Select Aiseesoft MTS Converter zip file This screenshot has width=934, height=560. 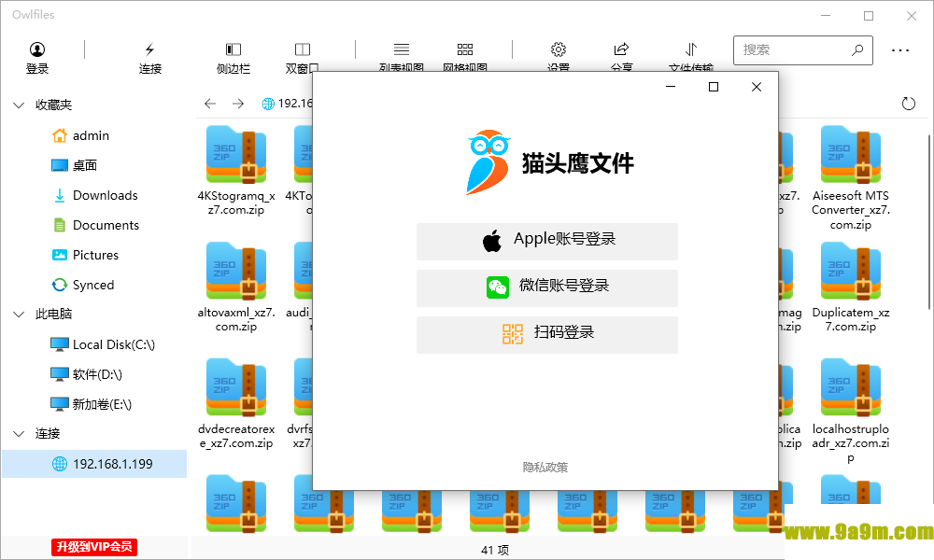point(851,178)
